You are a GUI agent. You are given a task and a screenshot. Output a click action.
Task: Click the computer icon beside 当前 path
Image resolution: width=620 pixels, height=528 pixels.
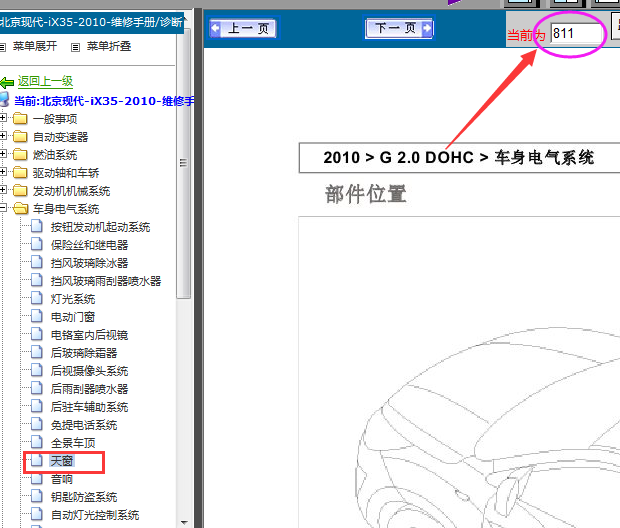tap(5, 99)
